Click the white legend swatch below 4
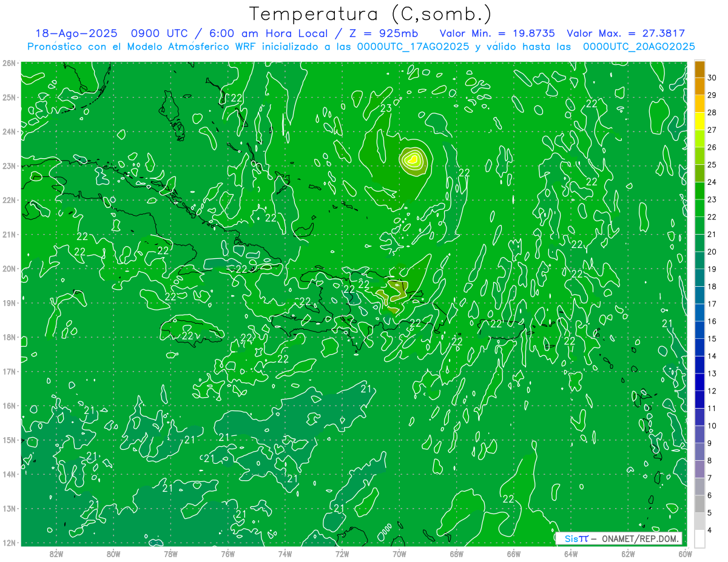 point(700,538)
